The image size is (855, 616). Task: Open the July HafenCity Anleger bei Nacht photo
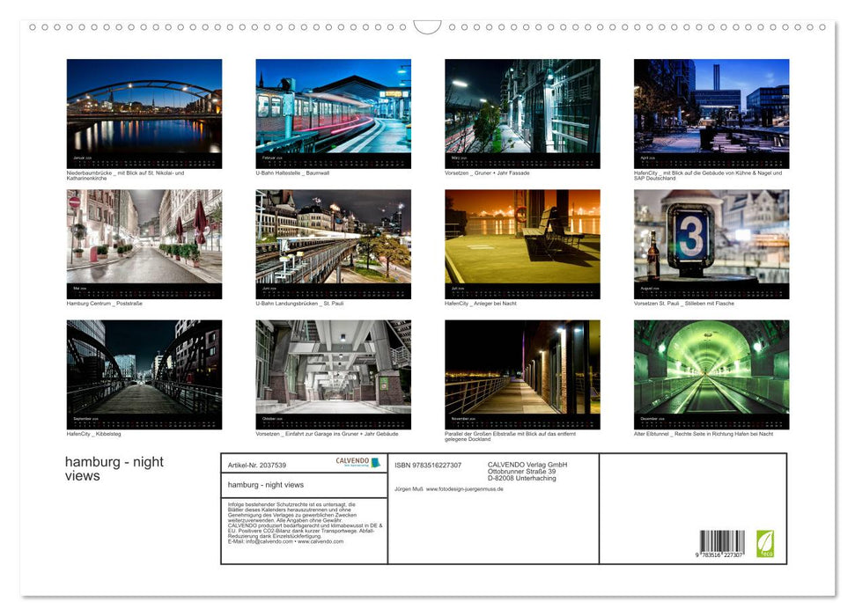[522, 244]
